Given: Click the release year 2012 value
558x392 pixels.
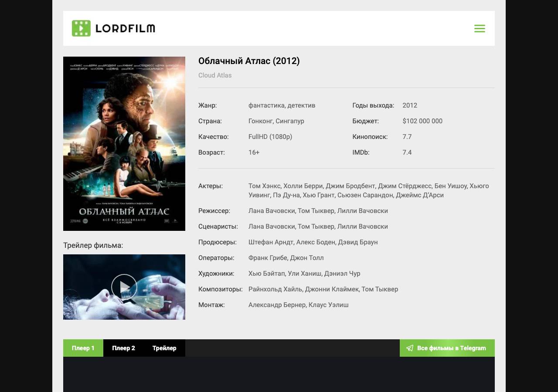Looking at the screenshot, I should point(410,105).
